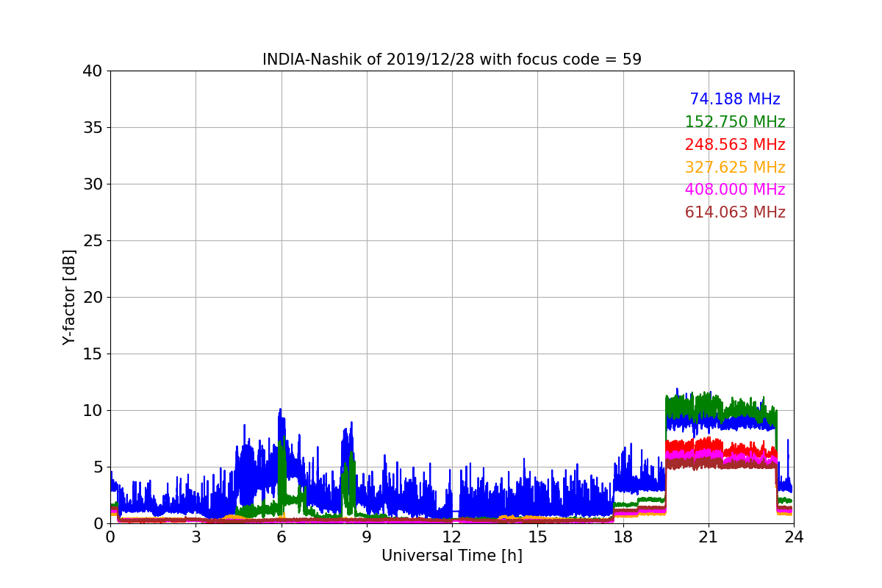Select the 408.000 MHz legend label
Screen dimensions: 882x588
pos(735,190)
